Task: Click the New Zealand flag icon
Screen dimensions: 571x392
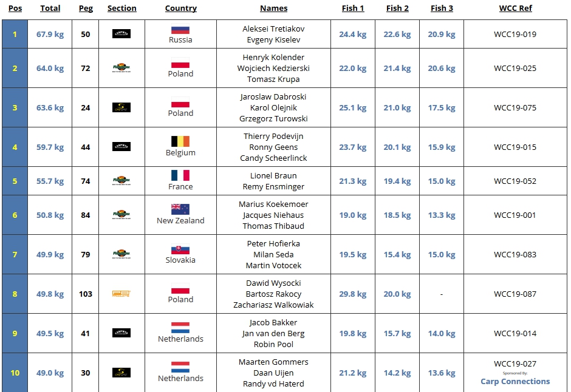Action: coord(180,209)
